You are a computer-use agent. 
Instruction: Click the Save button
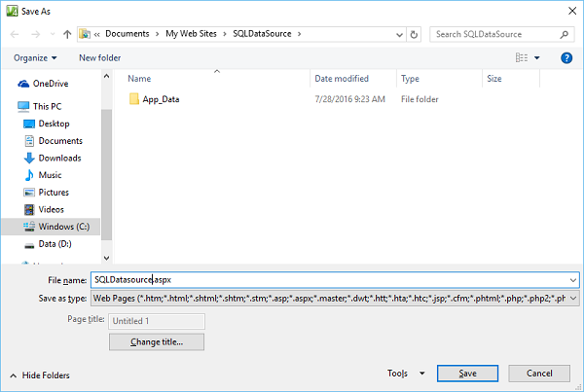pos(467,374)
